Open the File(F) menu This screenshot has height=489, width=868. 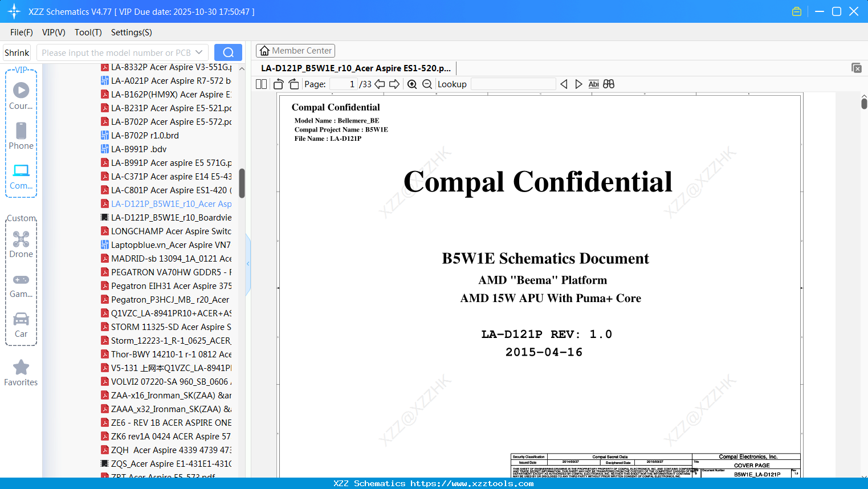[x=22, y=32]
